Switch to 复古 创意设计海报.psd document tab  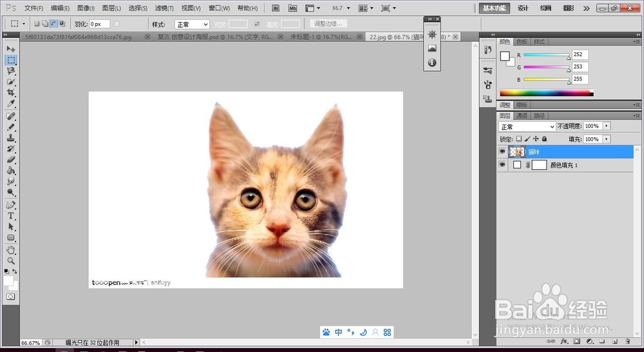[x=215, y=37]
